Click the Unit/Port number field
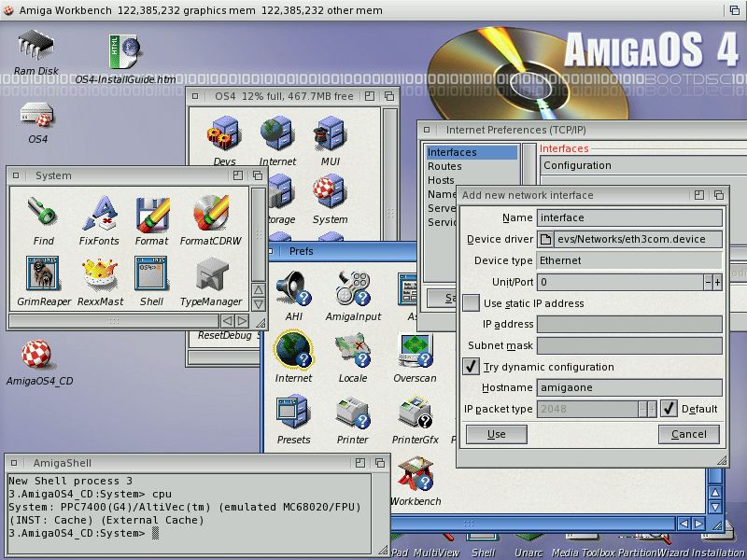 [x=620, y=282]
